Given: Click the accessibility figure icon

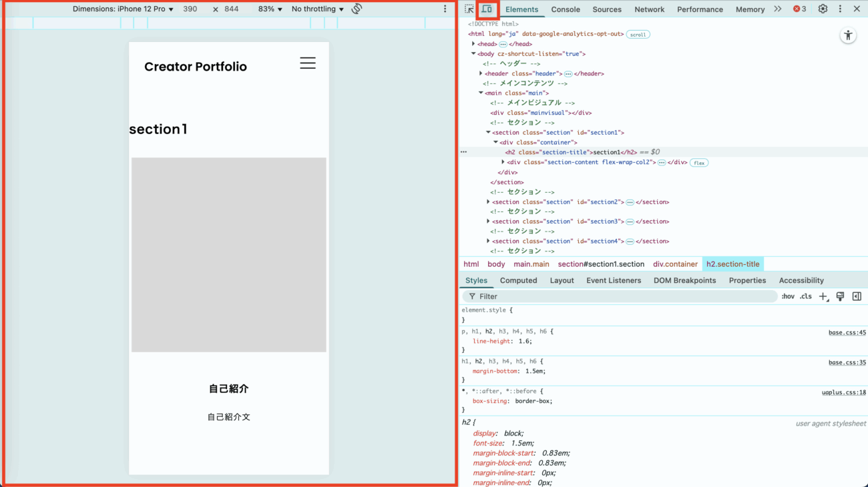Looking at the screenshot, I should (x=848, y=36).
